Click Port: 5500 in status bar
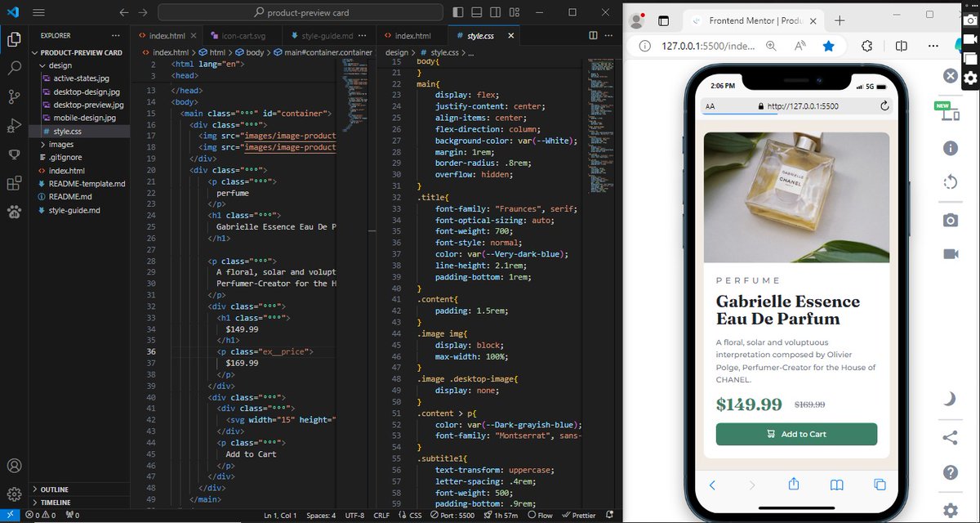980x523 pixels. [452, 516]
